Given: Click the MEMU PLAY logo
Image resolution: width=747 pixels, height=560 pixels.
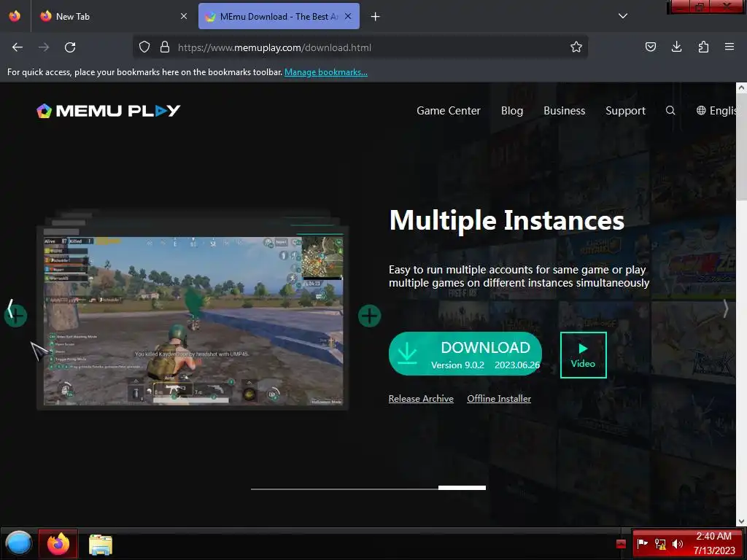Looking at the screenshot, I should [x=109, y=111].
